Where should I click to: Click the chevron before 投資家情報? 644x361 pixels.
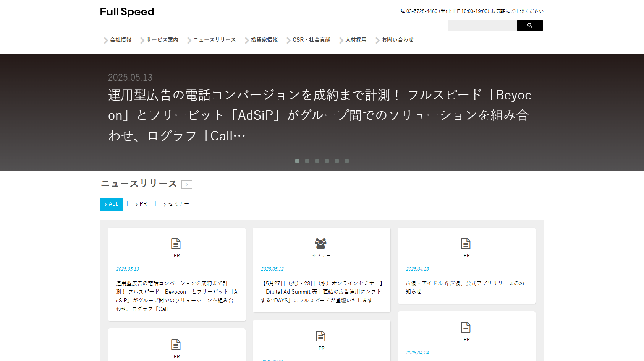pyautogui.click(x=247, y=40)
